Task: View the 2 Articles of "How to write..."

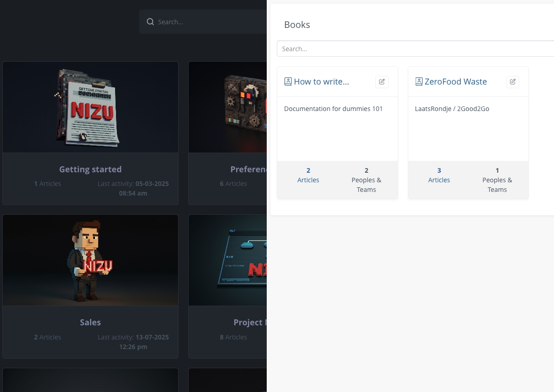Action: click(x=308, y=175)
